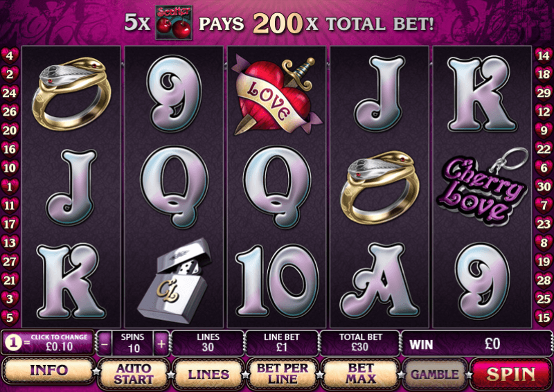Screen dimensions: 554x392
Task: Select payline heart number 4
Action: tap(10, 55)
